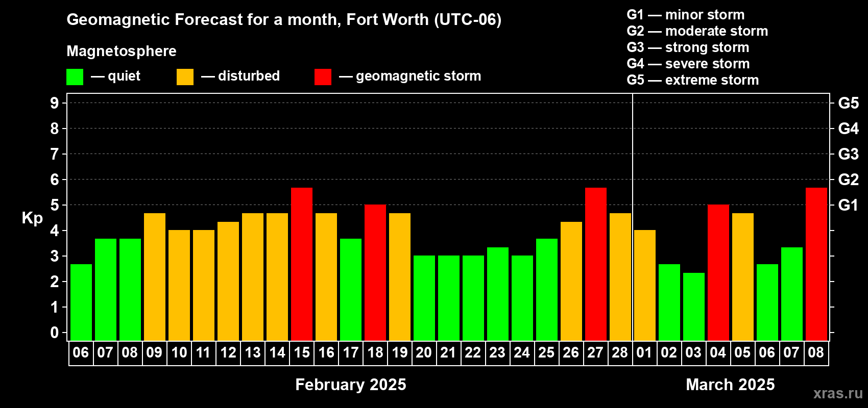Click the 'G3 — strong storm' legend line

tap(688, 47)
